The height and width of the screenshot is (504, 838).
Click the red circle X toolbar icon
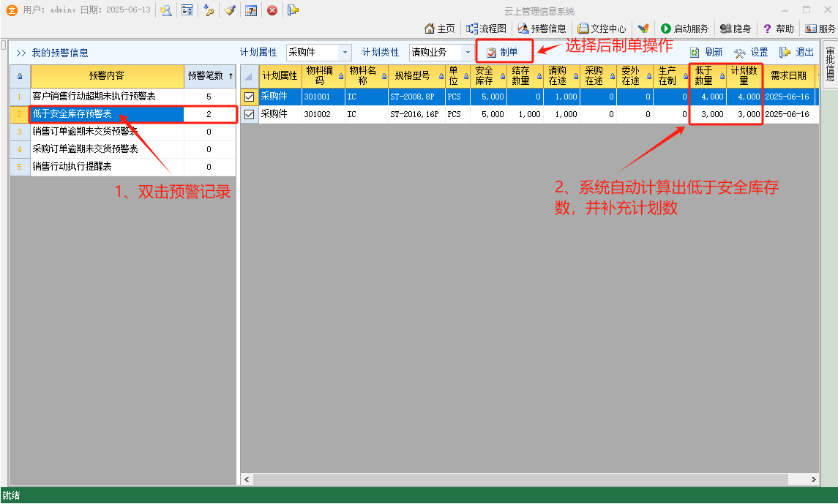click(x=272, y=10)
